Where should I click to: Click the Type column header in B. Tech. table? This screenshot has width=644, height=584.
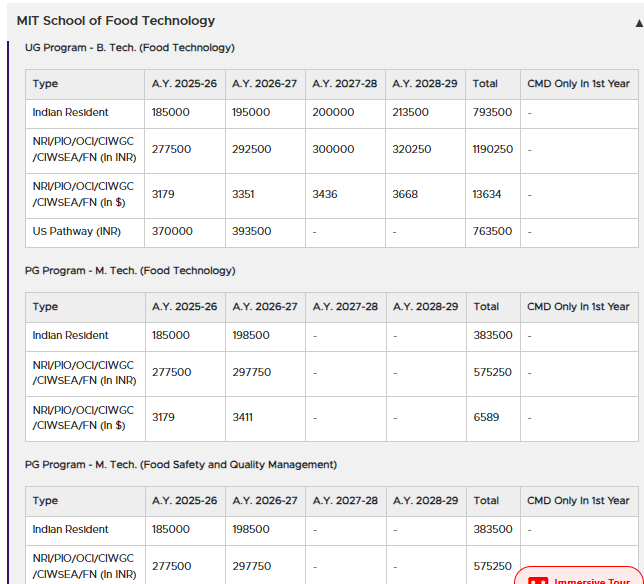coord(46,84)
